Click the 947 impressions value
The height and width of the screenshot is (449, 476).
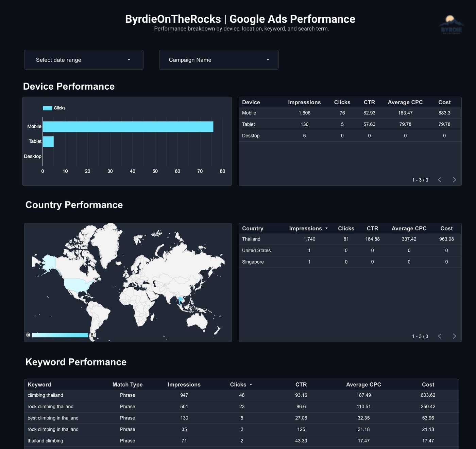(184, 395)
